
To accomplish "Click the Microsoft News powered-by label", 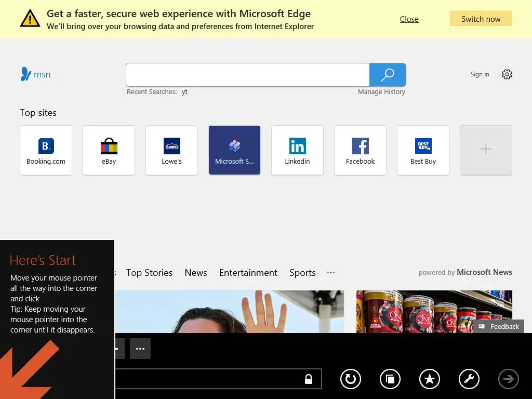I will pos(465,272).
